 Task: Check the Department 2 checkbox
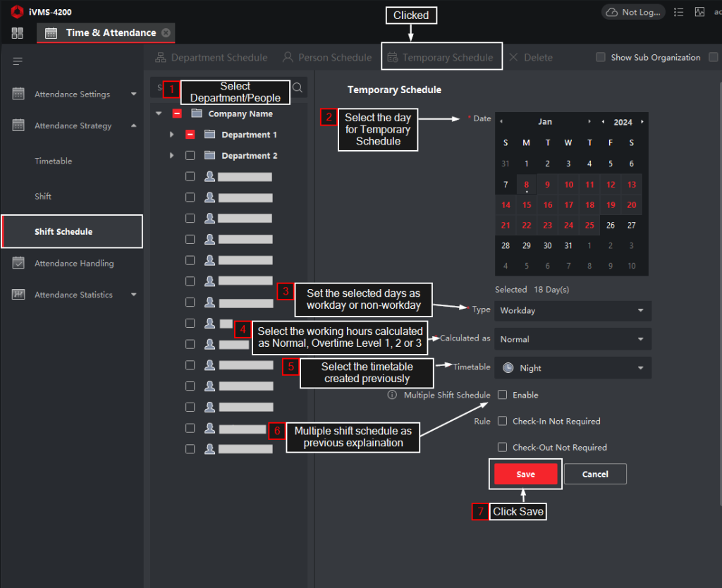(190, 155)
